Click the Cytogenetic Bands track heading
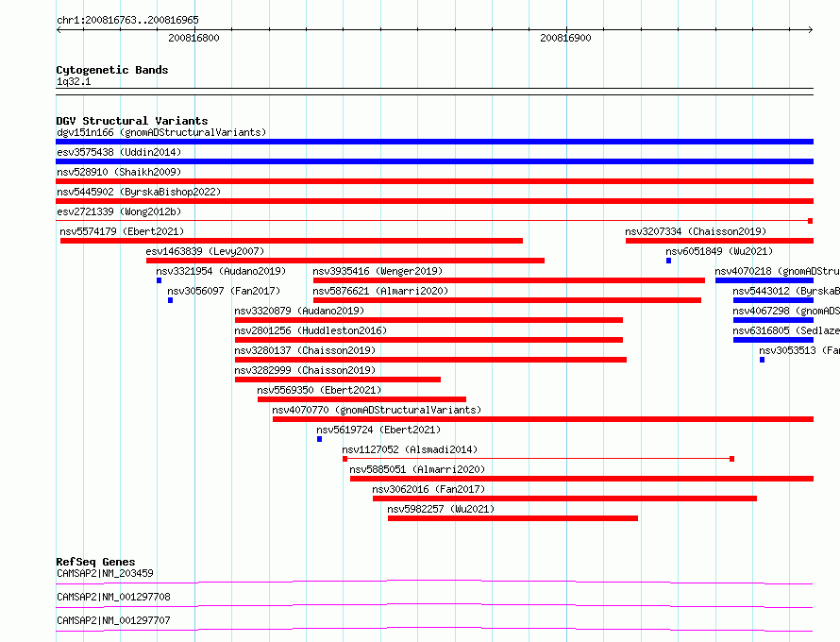This screenshot has height=642, width=840. tap(112, 70)
